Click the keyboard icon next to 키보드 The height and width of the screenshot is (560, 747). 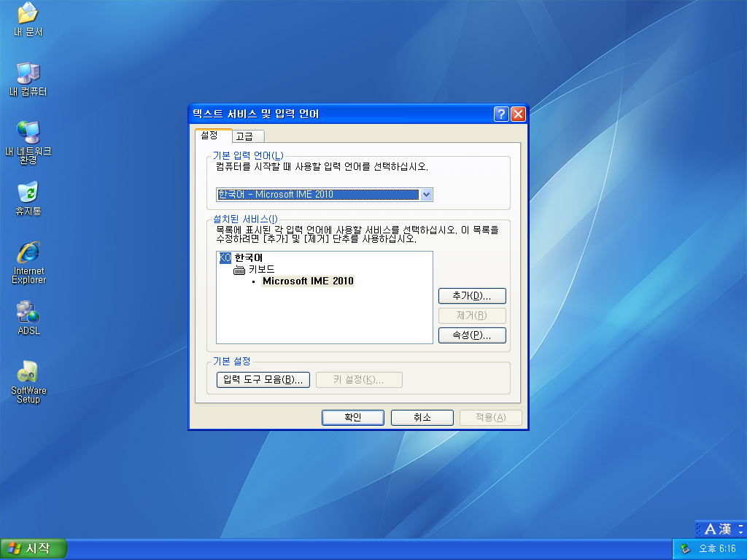pos(239,270)
